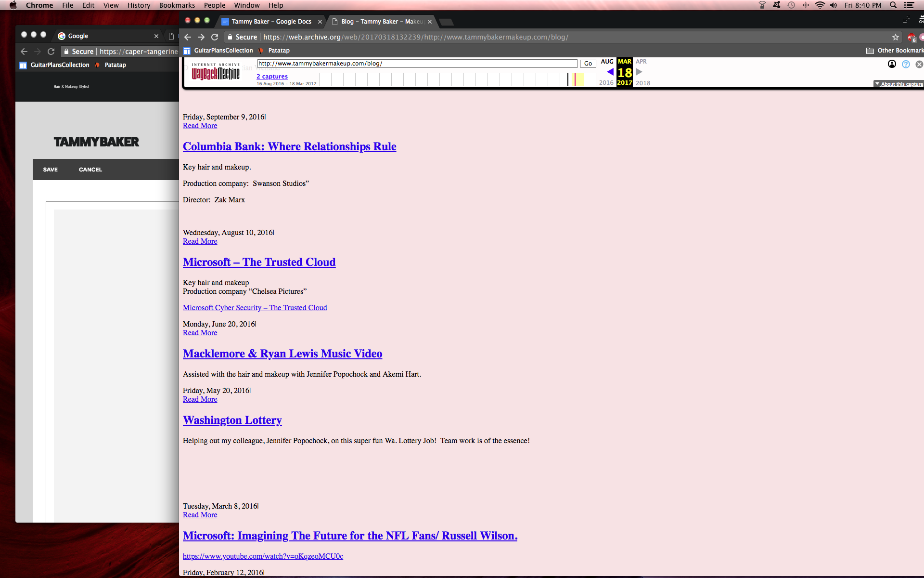Viewport: 924px width, 578px height.
Task: Open Spotlight search in menu bar
Action: pyautogui.click(x=893, y=5)
